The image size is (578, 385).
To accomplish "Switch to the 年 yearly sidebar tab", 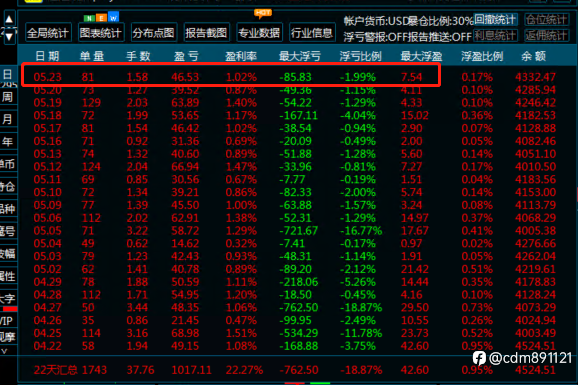I will pyautogui.click(x=8, y=142).
